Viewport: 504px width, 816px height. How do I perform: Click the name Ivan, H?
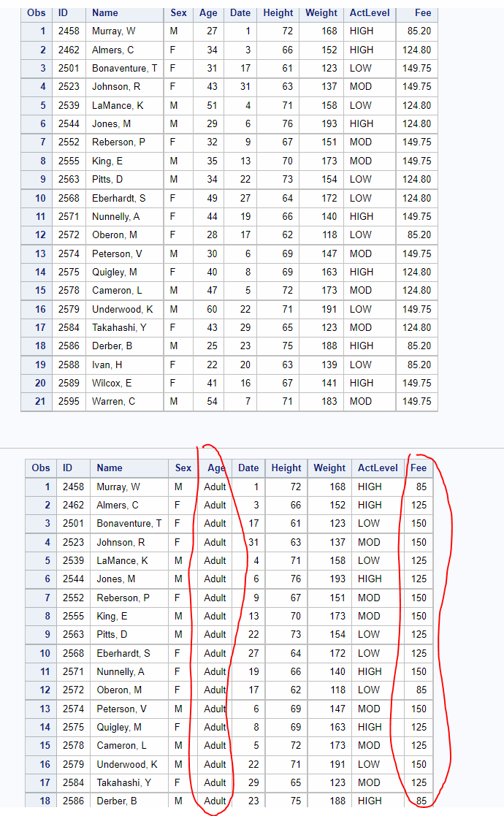(x=107, y=365)
